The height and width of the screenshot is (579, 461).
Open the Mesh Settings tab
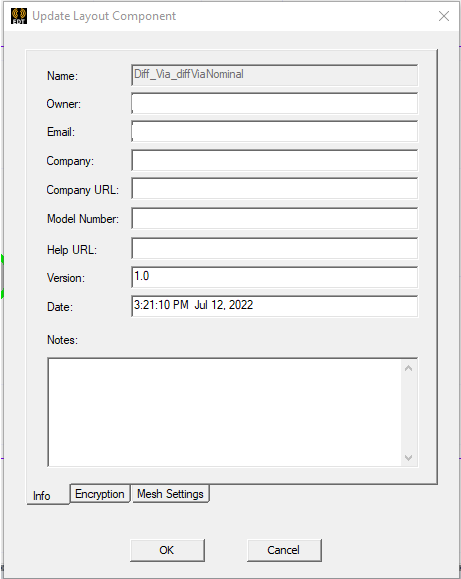coord(170,494)
